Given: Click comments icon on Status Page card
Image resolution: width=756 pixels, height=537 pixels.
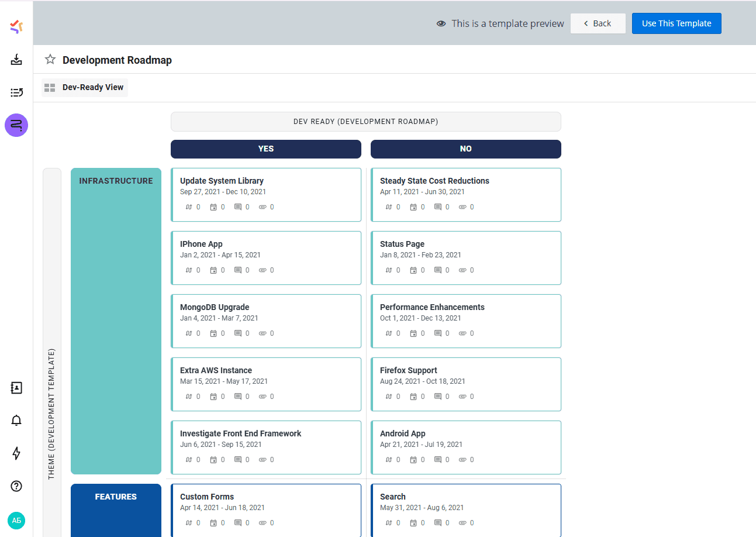Looking at the screenshot, I should (x=438, y=270).
